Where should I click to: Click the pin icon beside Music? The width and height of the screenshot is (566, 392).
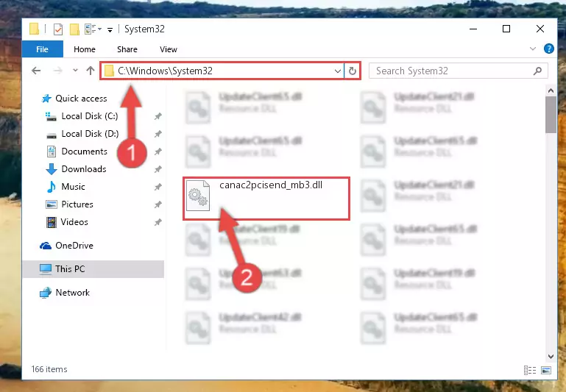click(x=158, y=187)
